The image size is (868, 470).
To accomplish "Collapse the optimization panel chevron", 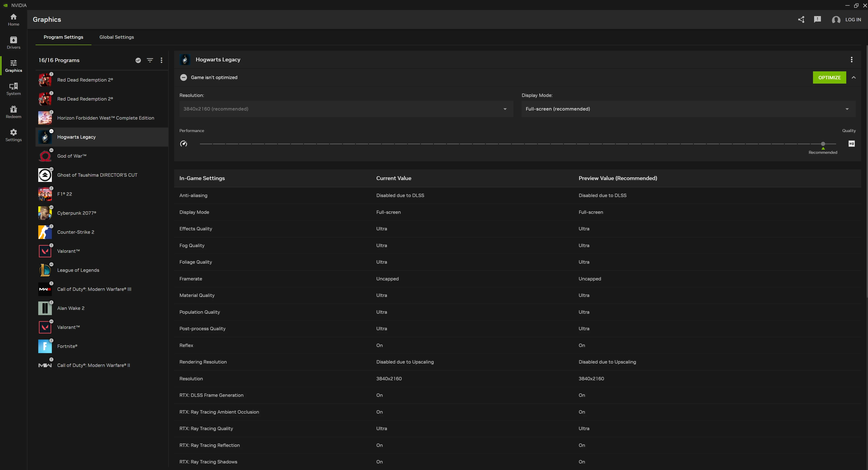I will pos(854,77).
